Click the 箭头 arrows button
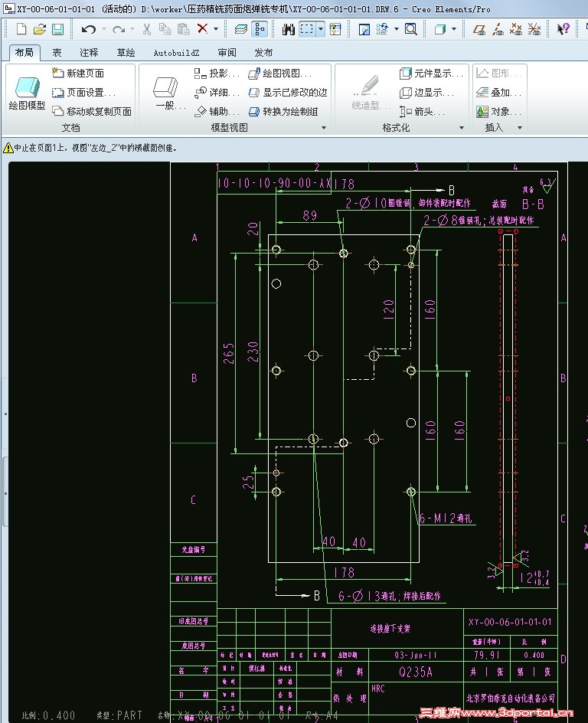588x723 pixels. (x=422, y=111)
